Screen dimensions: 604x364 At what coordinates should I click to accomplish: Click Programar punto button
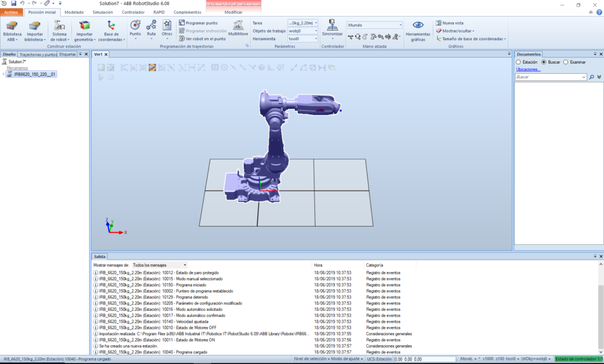point(202,22)
